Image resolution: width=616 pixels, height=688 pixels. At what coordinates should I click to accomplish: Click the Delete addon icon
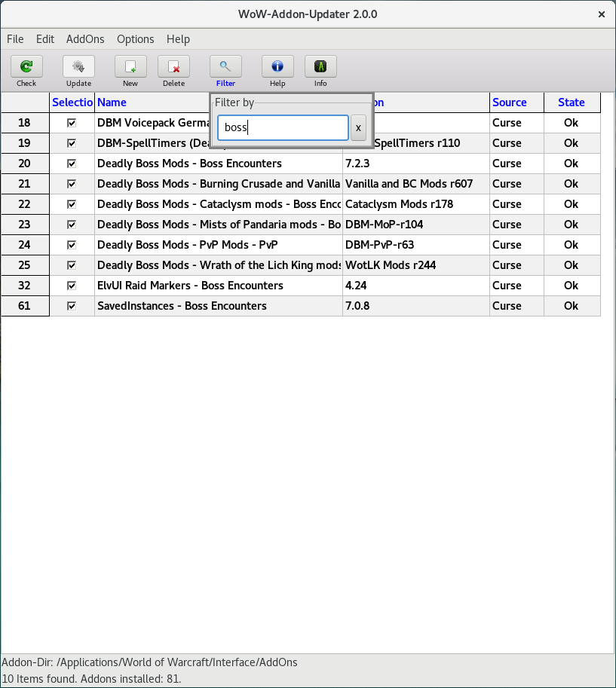coord(173,67)
